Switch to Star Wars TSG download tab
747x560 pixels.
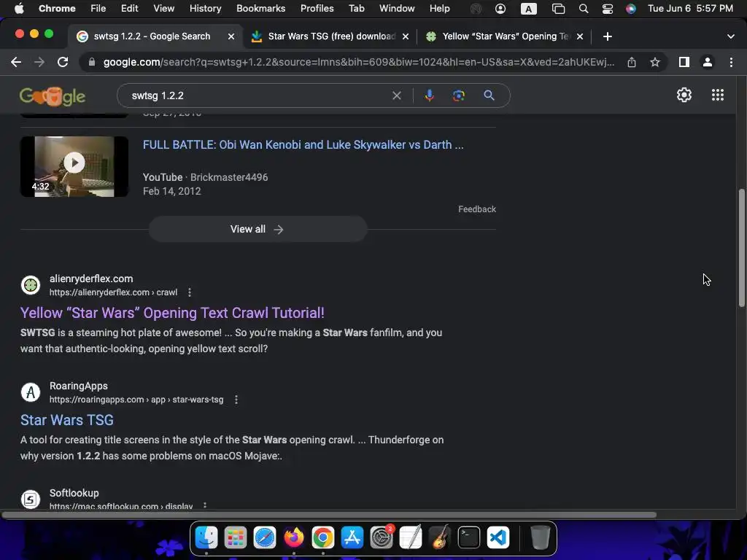pos(331,36)
